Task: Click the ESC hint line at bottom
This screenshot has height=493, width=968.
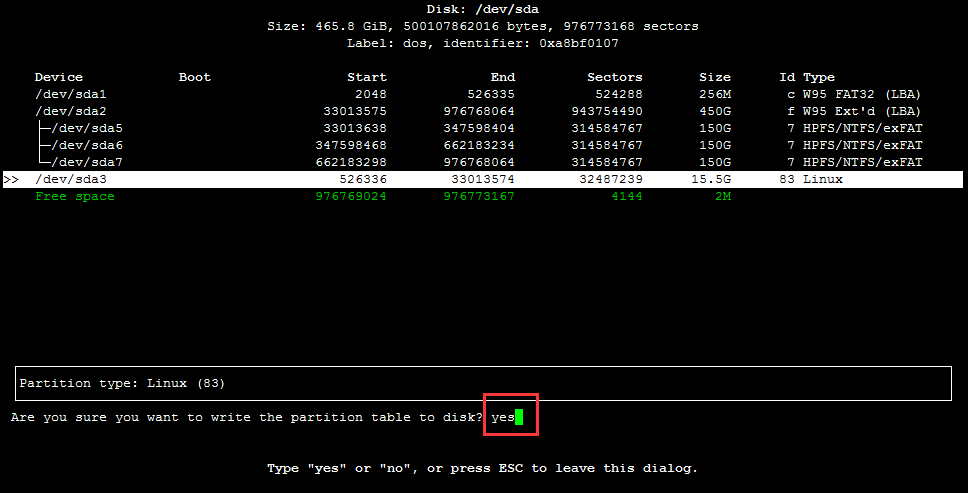Action: pyautogui.click(x=482, y=468)
